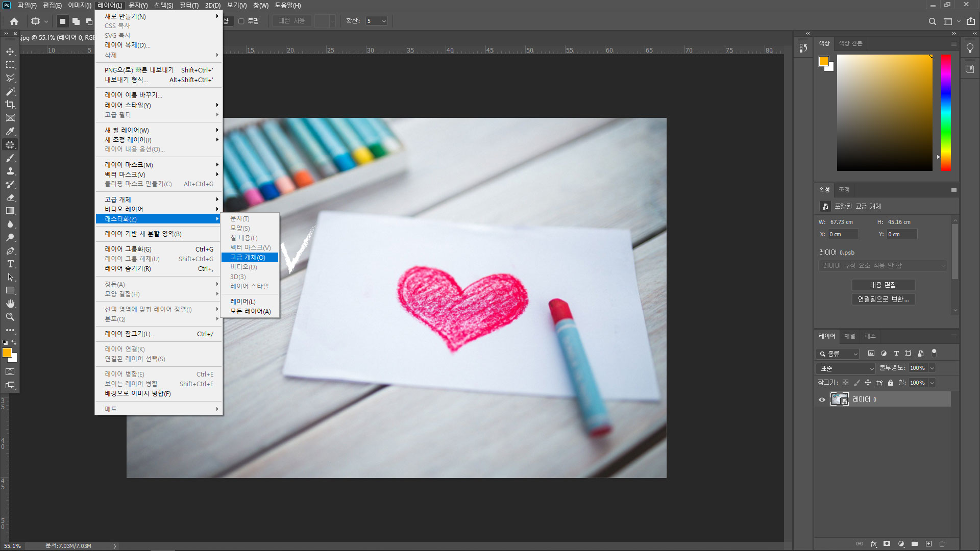Select the Crop tool
This screenshot has height=551, width=980.
[10, 105]
